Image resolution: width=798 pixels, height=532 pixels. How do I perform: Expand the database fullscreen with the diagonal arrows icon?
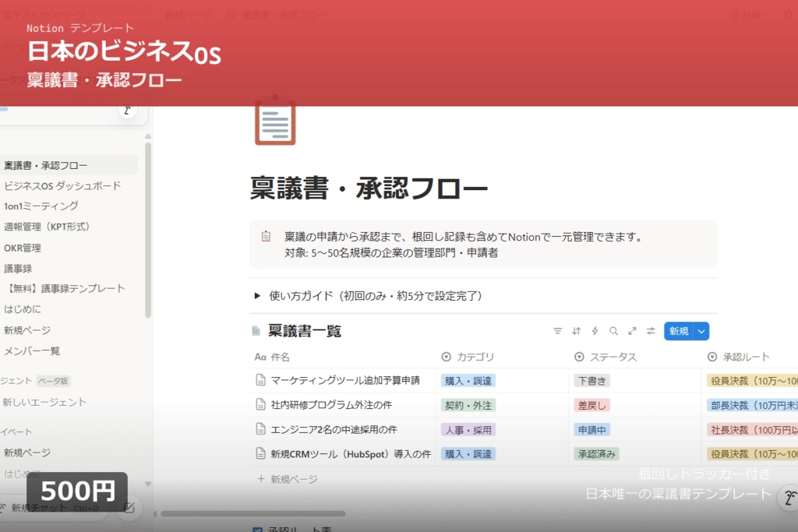pos(632,331)
